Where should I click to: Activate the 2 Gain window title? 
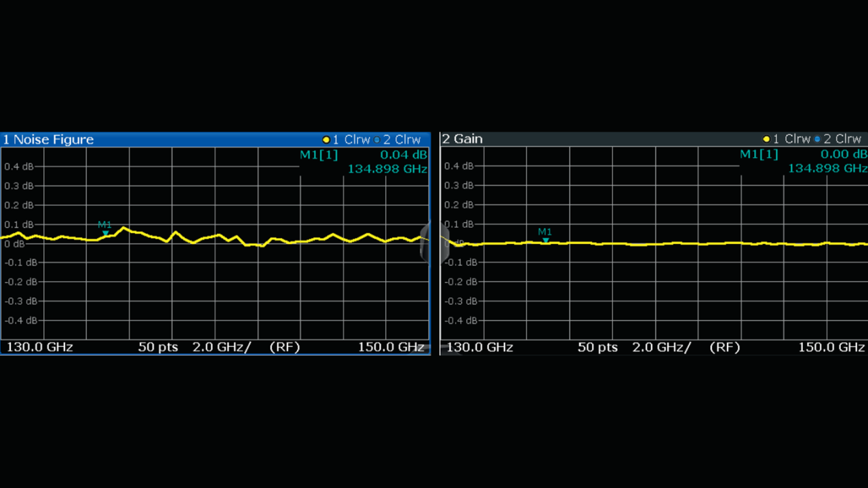462,139
